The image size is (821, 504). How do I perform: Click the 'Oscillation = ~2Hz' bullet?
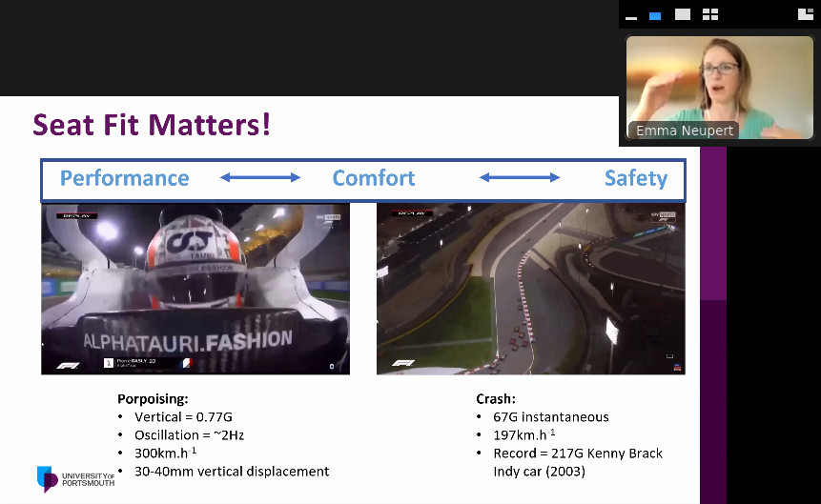189,435
